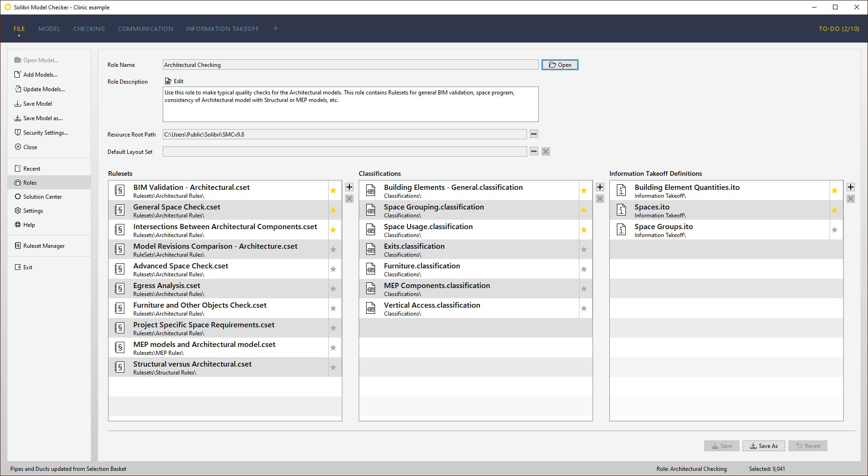Image resolution: width=868 pixels, height=476 pixels.
Task: Open Help from the sidebar
Action: pyautogui.click(x=25, y=224)
